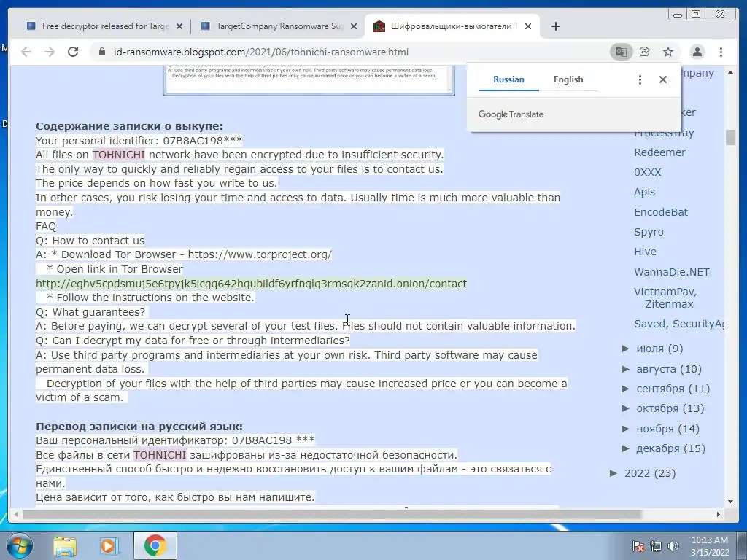Viewport: 747px width, 560px height.
Task: Close the 'Free decryptor released' tab
Action: point(179,26)
